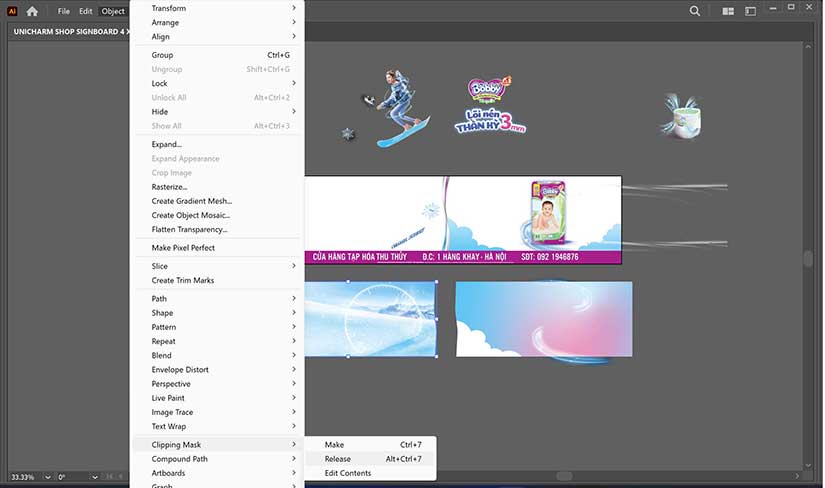Expand the Arrange submenu
The height and width of the screenshot is (488, 825).
(x=217, y=22)
